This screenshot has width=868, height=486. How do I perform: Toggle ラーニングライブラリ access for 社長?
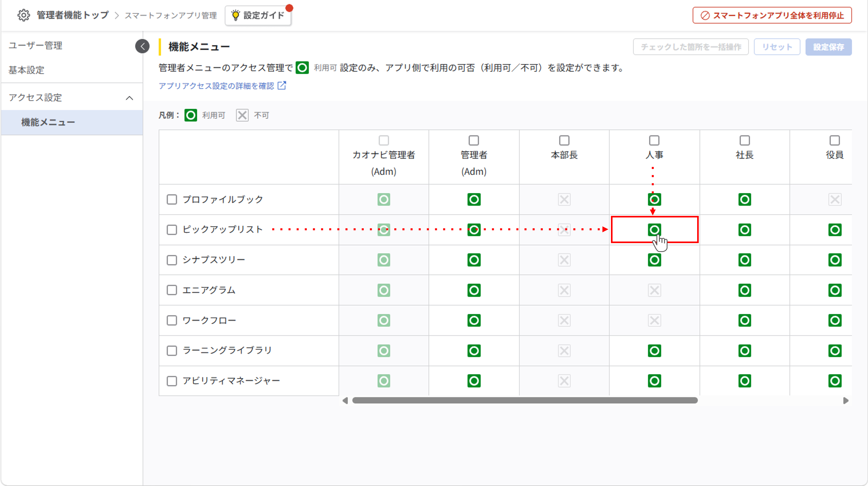745,350
